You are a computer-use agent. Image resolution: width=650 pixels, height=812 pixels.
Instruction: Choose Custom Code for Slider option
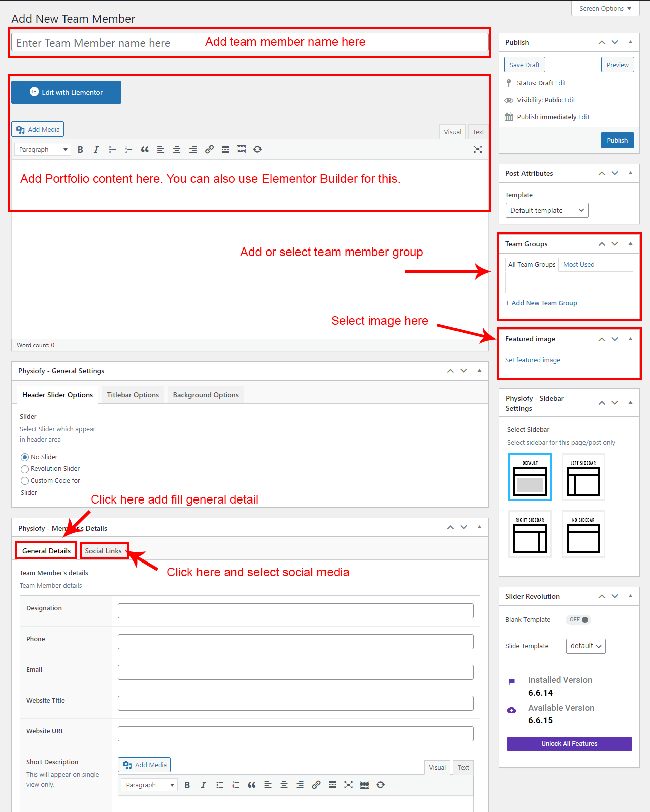25,481
